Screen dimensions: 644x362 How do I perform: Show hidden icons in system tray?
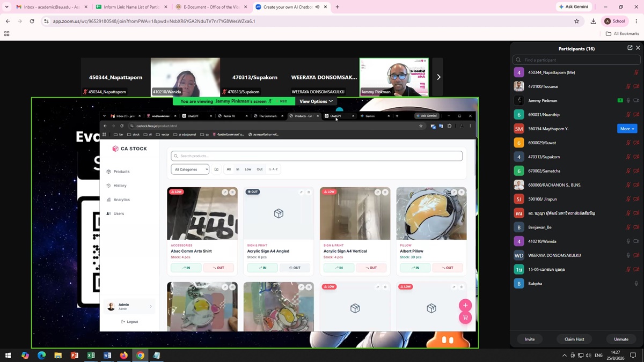pyautogui.click(x=564, y=355)
